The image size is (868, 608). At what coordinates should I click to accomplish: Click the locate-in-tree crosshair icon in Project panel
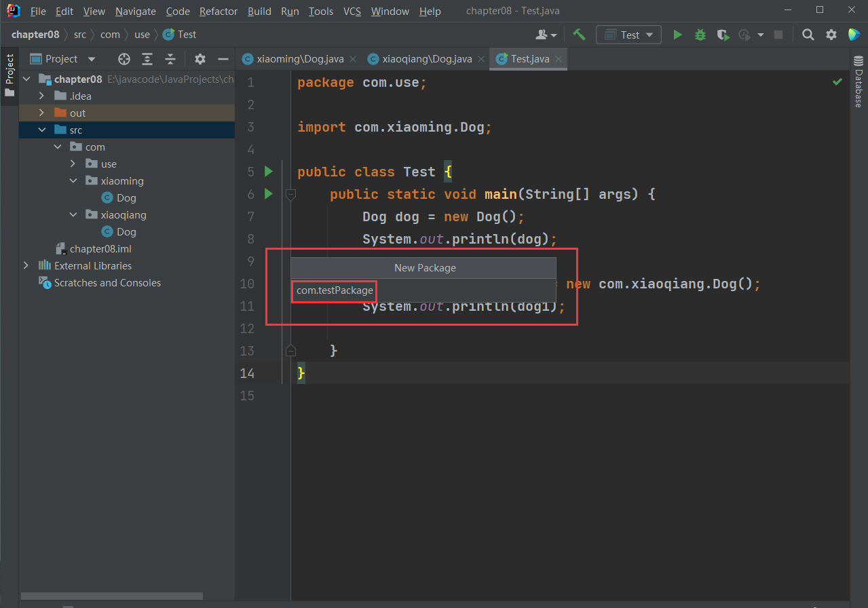point(124,59)
